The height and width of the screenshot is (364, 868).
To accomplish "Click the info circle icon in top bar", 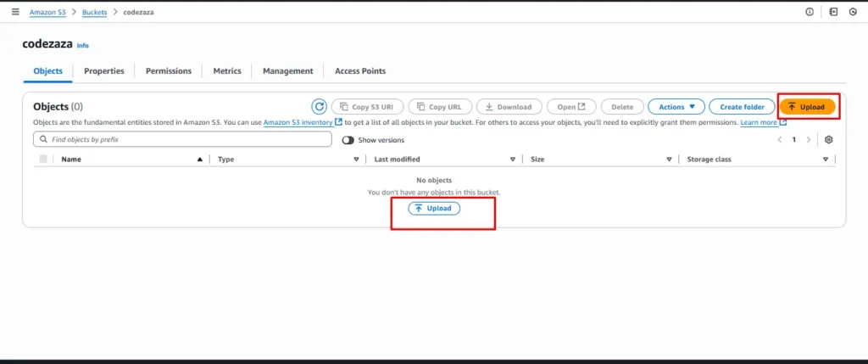I will click(810, 12).
